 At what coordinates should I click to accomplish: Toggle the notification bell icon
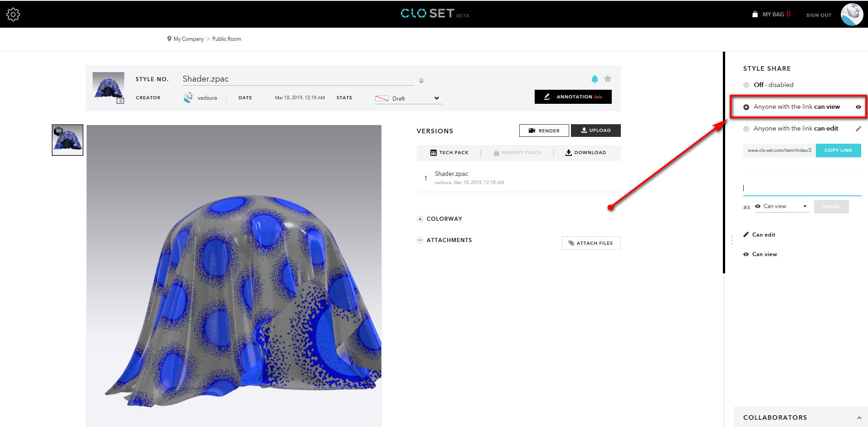click(x=595, y=79)
